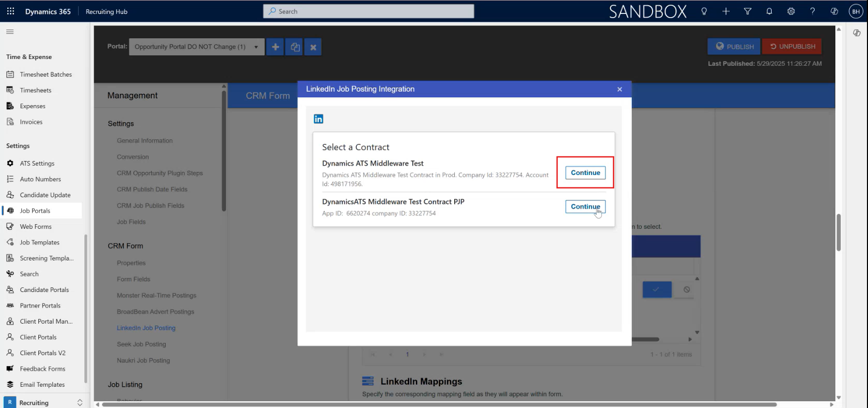
Task: Click the LinkedIn logo icon in dialog
Action: point(319,119)
